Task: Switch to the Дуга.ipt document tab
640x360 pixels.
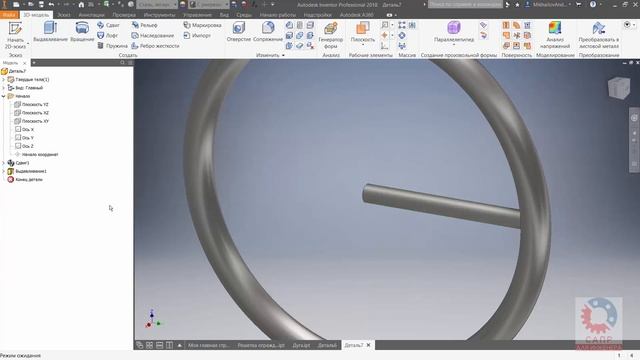Action: coord(301,345)
